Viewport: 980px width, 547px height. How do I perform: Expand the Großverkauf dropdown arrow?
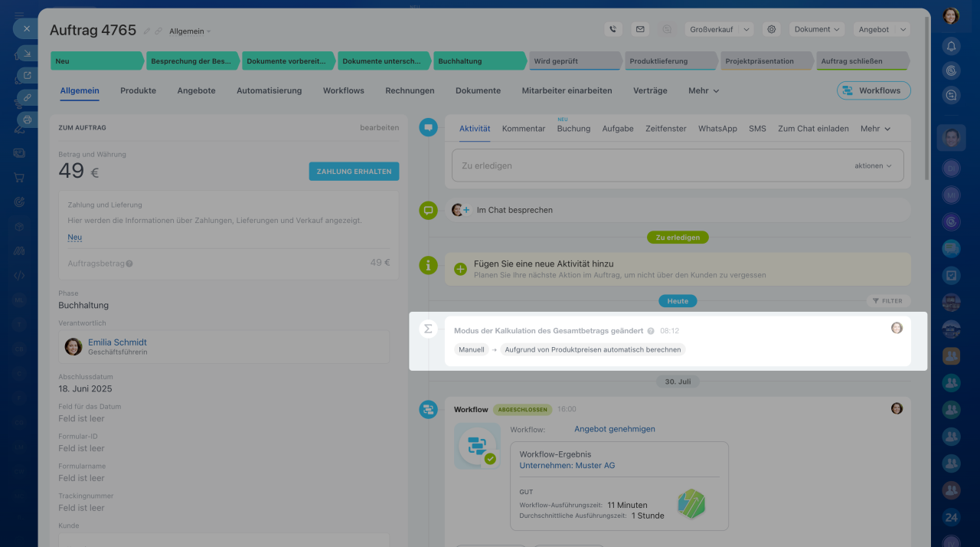click(746, 29)
